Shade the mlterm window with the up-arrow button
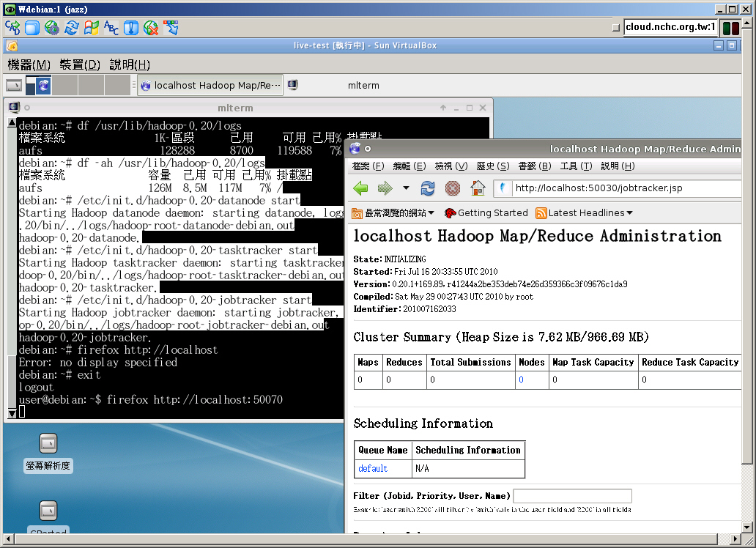The width and height of the screenshot is (756, 548). click(x=443, y=108)
